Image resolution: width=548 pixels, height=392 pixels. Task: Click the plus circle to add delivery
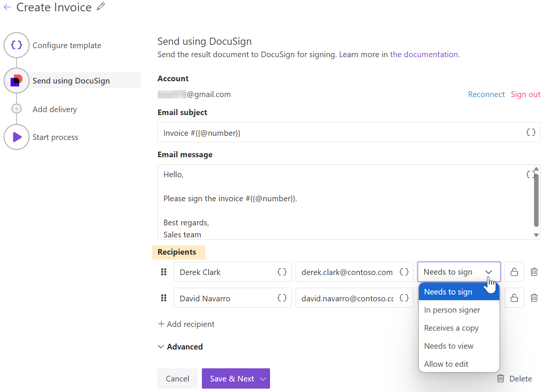tap(17, 109)
